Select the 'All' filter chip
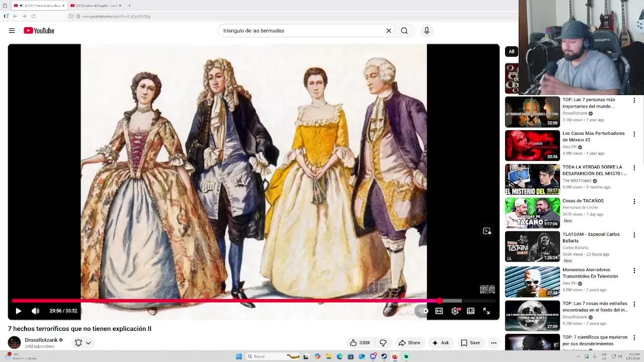 [x=511, y=51]
